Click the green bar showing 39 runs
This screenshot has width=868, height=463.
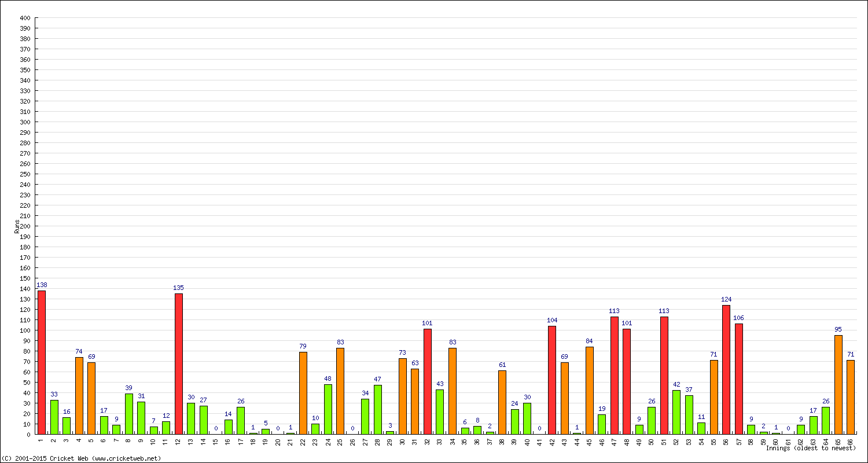[x=129, y=414]
